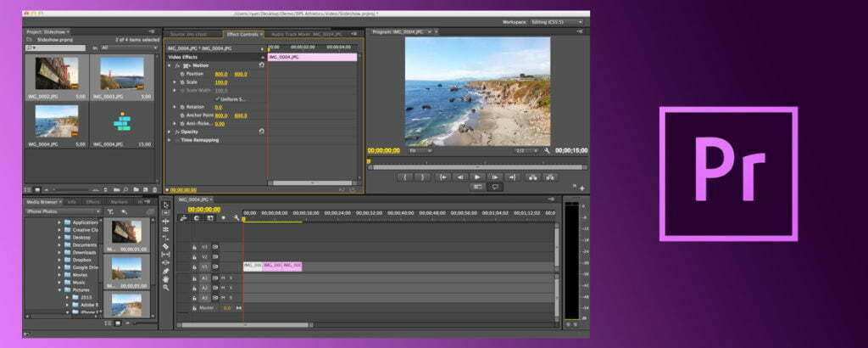Click the Lift button in Program monitor
The image size is (868, 348).
point(532,177)
